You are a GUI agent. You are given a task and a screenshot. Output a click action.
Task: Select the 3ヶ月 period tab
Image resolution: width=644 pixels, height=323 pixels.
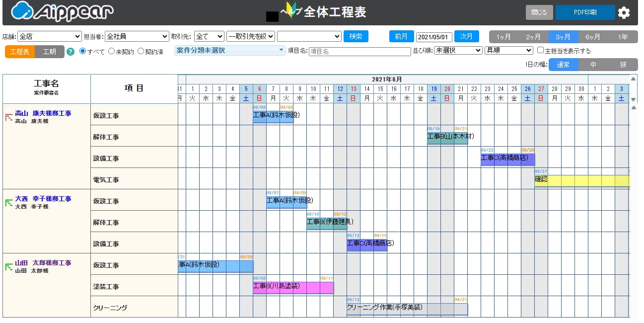tap(563, 37)
